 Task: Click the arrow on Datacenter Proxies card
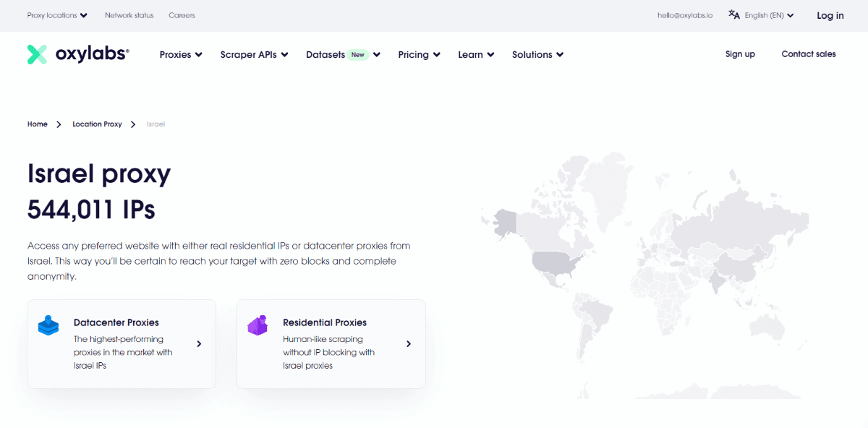[199, 344]
